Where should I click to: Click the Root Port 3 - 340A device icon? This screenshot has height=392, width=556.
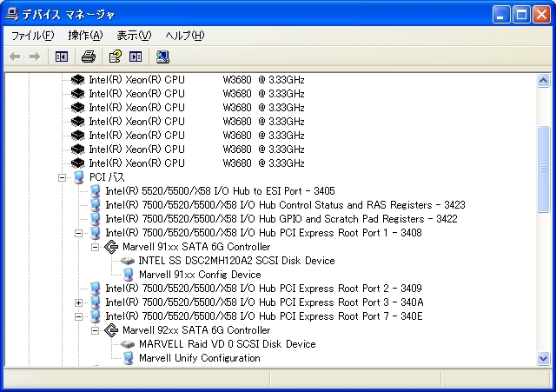(x=95, y=302)
